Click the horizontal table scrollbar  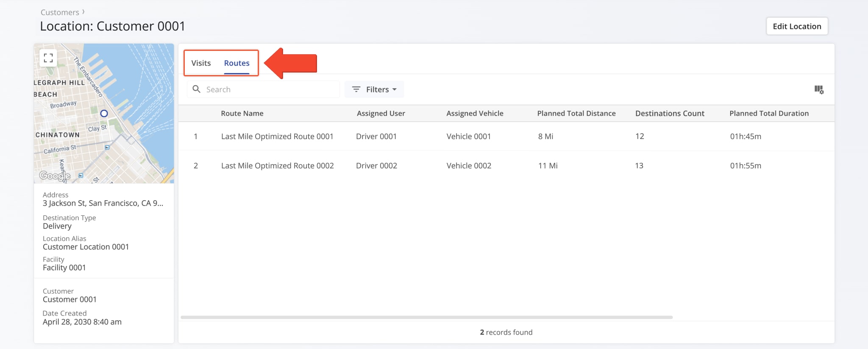[426, 317]
